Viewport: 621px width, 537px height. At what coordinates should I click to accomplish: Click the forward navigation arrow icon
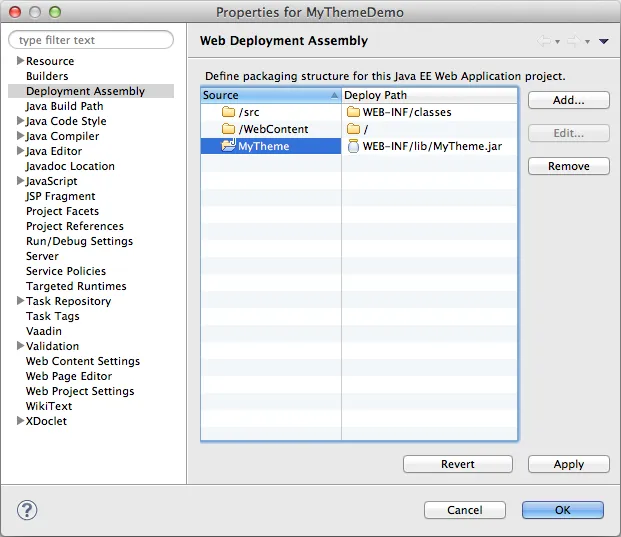[574, 41]
